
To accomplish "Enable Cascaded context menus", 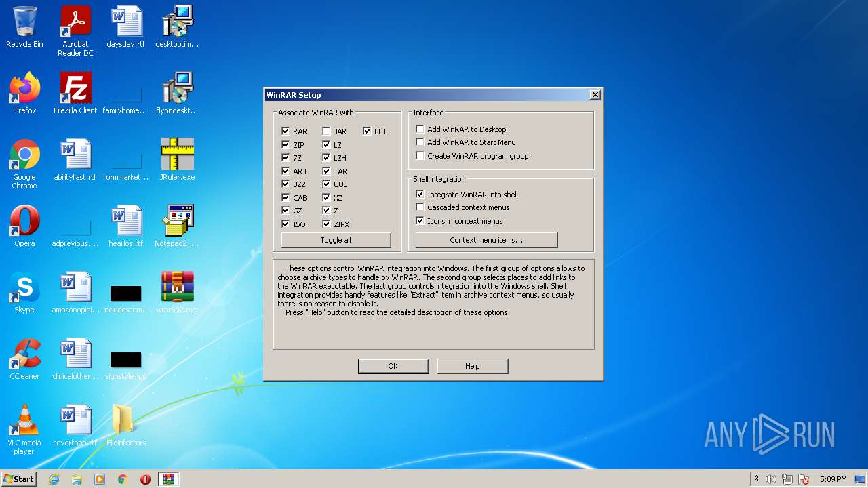I will tap(420, 207).
